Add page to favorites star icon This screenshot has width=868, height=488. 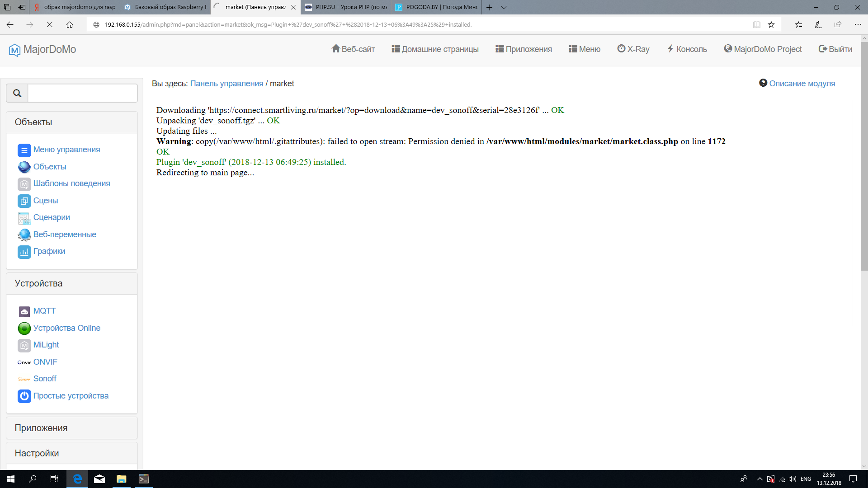[771, 25]
